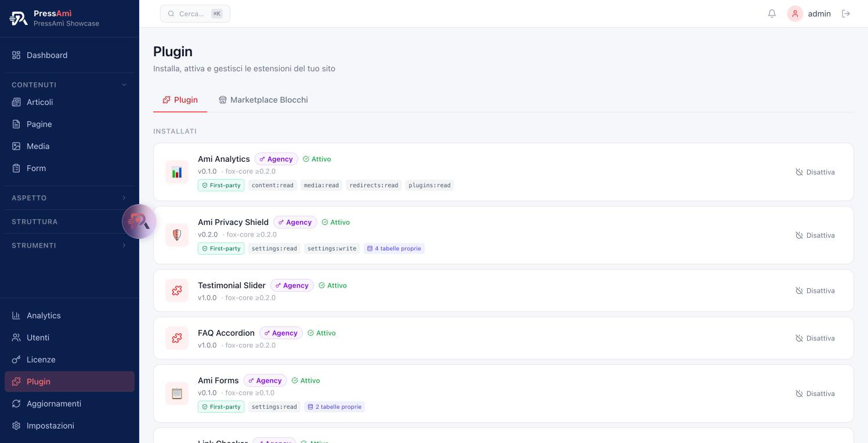Click the Ami Privacy Shield title
Viewport: 868px width, 443px height.
click(x=233, y=222)
